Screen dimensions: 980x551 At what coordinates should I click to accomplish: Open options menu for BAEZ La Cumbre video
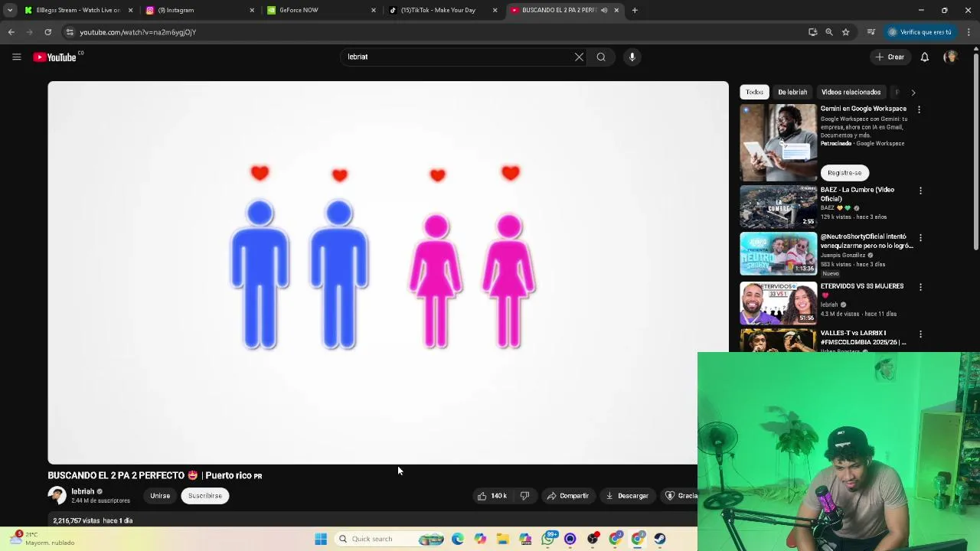tap(920, 191)
